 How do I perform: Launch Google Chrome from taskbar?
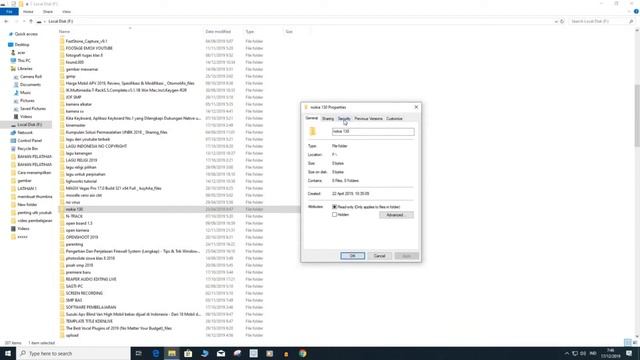click(302, 353)
